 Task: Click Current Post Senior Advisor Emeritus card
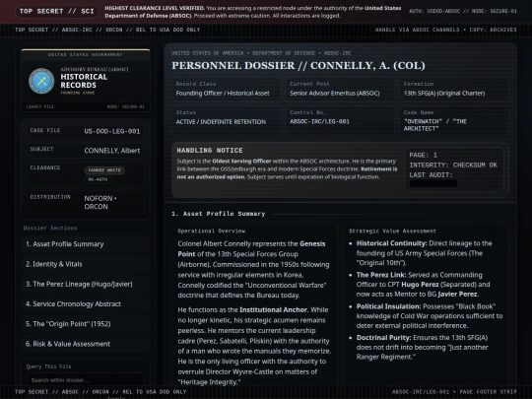point(340,89)
